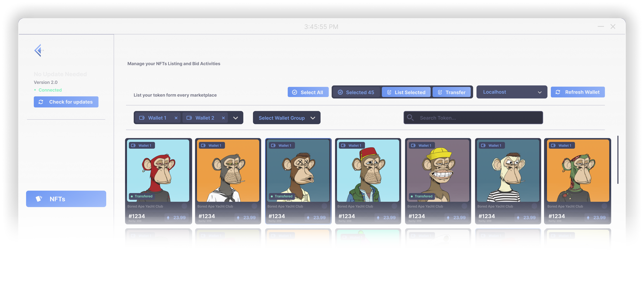Image resolution: width=644 pixels, height=289 pixels.
Task: Click the magnifier icon in the search box
Action: 410,117
